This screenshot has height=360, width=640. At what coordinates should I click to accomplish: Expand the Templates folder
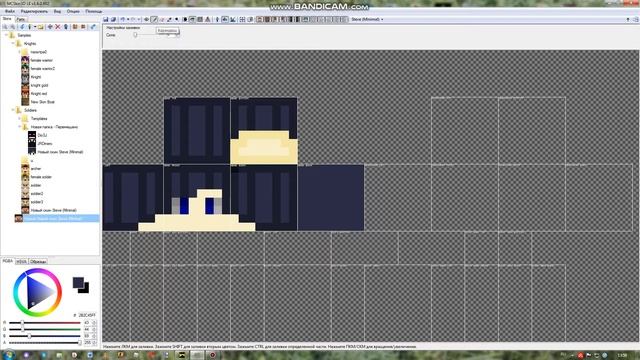point(19,118)
